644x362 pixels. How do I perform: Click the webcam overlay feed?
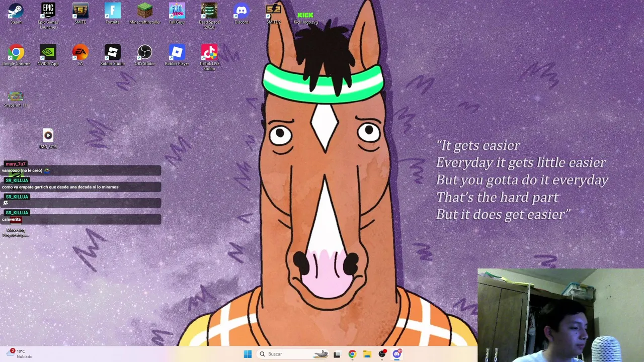click(560, 315)
